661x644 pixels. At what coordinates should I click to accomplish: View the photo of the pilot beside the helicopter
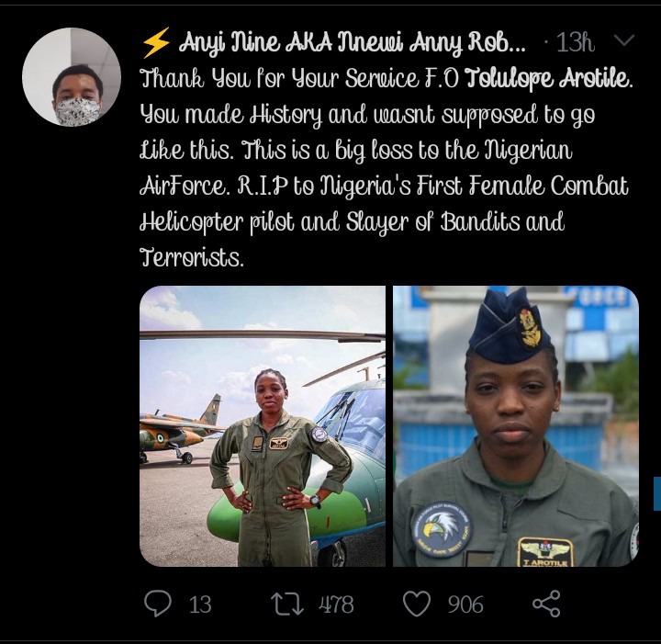click(263, 426)
